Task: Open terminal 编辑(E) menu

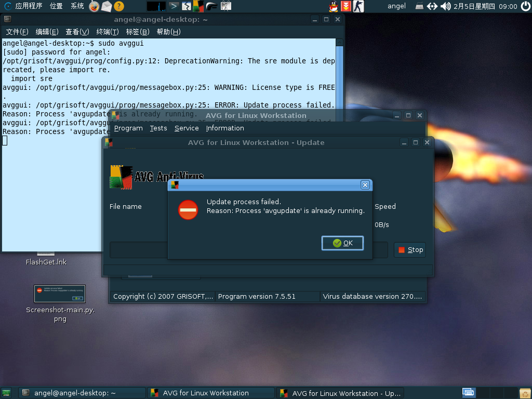Action: 47,32
